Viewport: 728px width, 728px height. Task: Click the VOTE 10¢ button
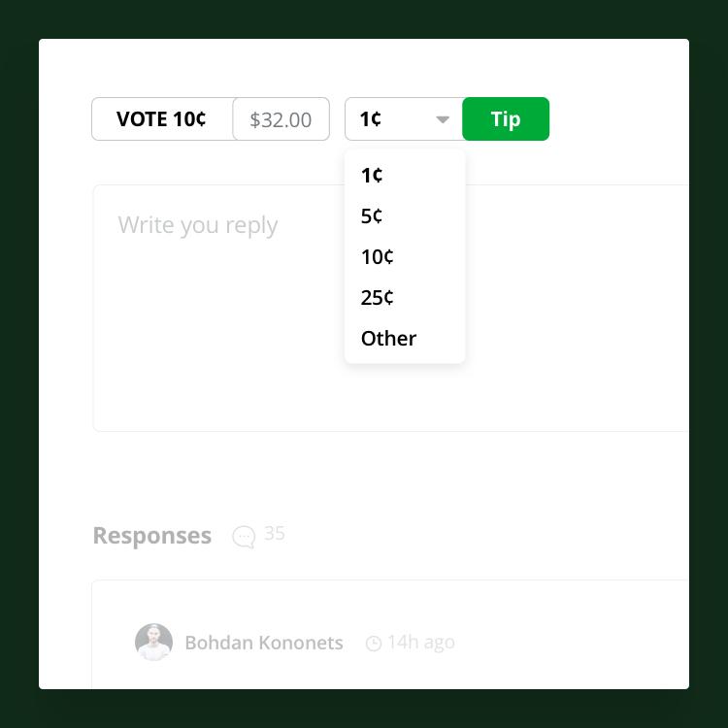[x=162, y=119]
